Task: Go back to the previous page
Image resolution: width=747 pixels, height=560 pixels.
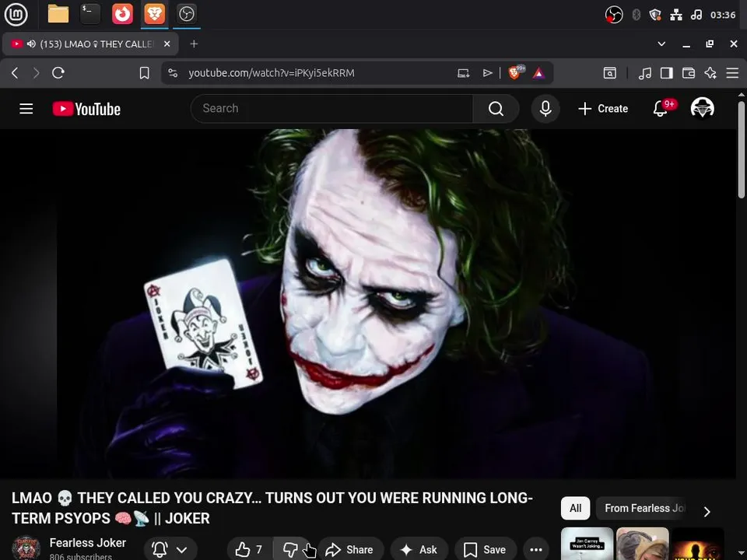Action: click(x=15, y=73)
